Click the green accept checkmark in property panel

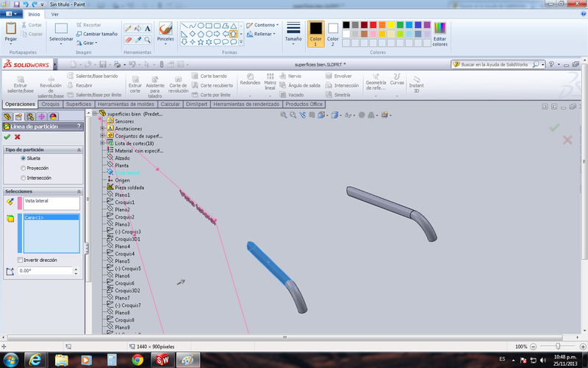pyautogui.click(x=7, y=137)
